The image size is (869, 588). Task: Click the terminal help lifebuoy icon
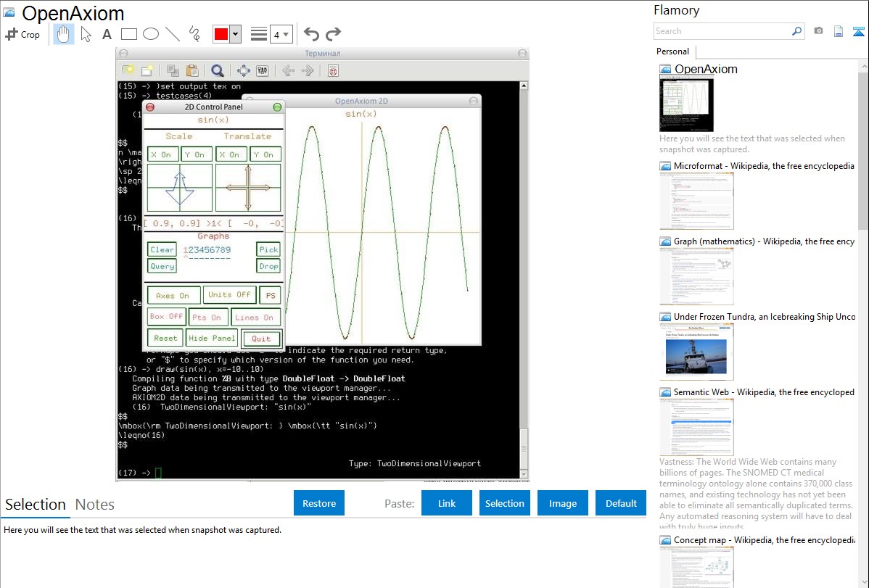coord(333,70)
